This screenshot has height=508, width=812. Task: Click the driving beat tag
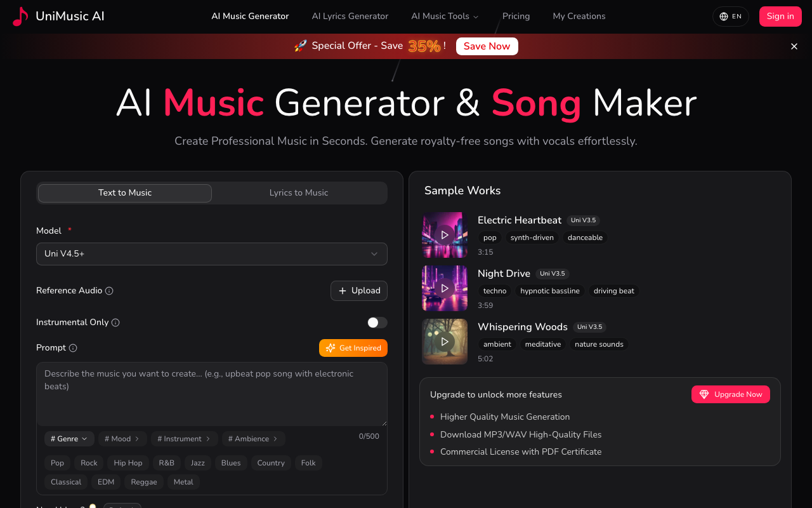click(614, 291)
